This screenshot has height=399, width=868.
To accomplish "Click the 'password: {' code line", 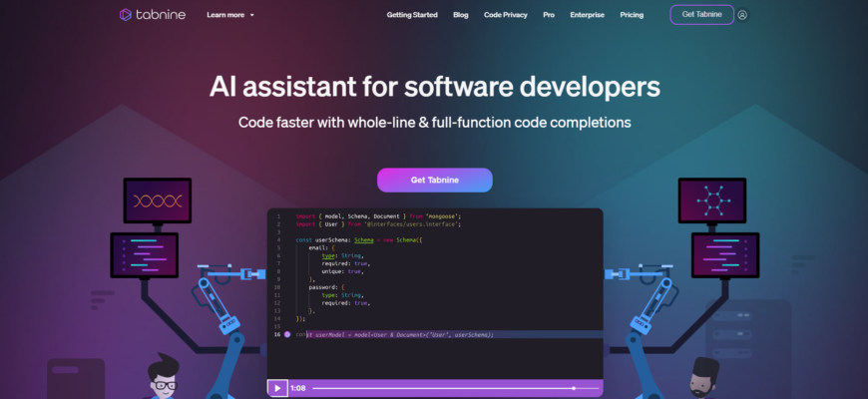I will pos(327,287).
